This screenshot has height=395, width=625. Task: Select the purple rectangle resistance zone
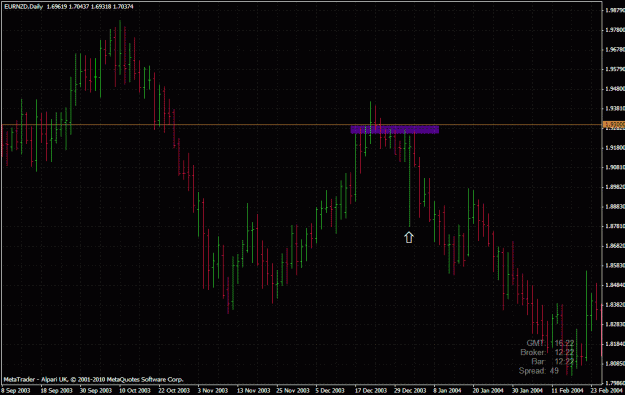pyautogui.click(x=395, y=130)
